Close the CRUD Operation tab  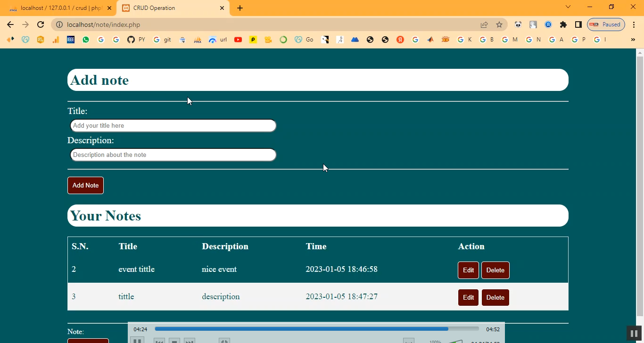(222, 8)
